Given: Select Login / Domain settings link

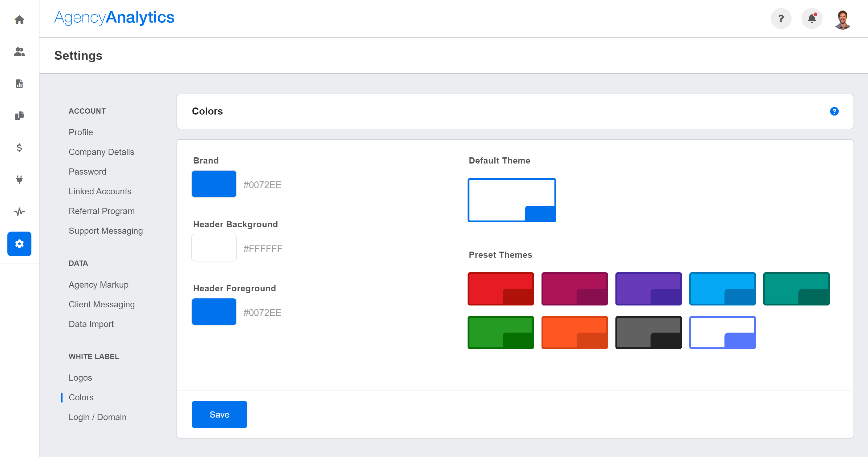Looking at the screenshot, I should coord(98,417).
